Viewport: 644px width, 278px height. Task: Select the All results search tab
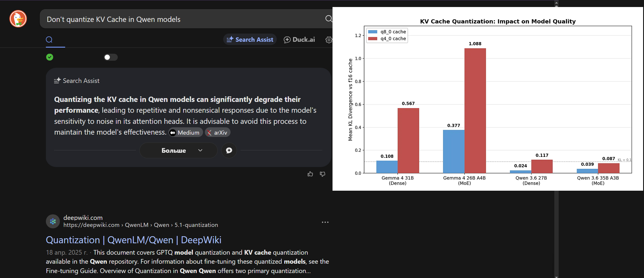point(49,39)
